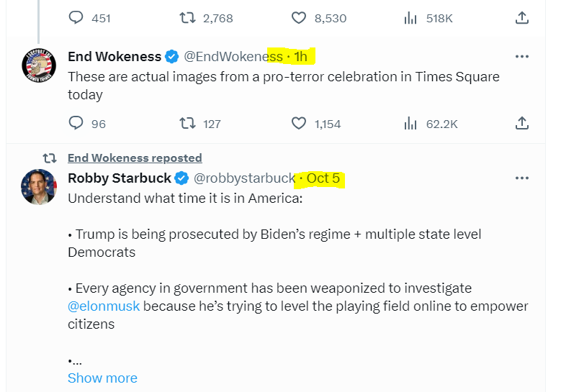Share the top tweet with 518K views
The image size is (561, 392).
(522, 18)
